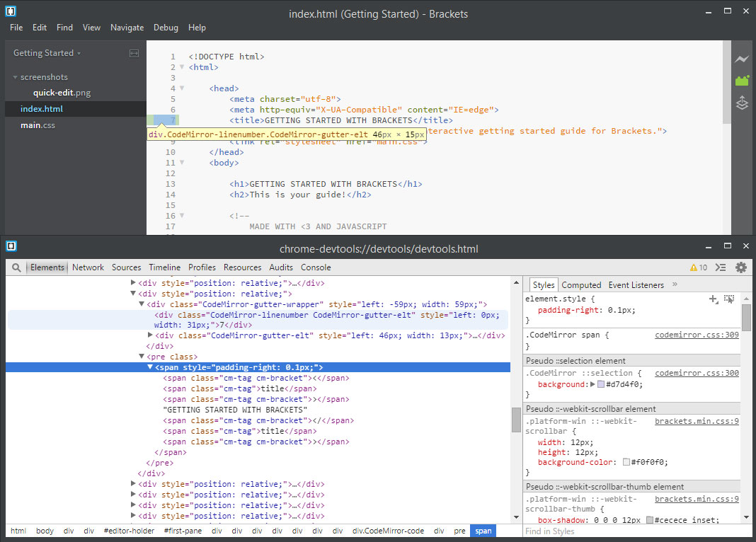Fold the comment at line 16
756x542 pixels.
click(x=182, y=215)
